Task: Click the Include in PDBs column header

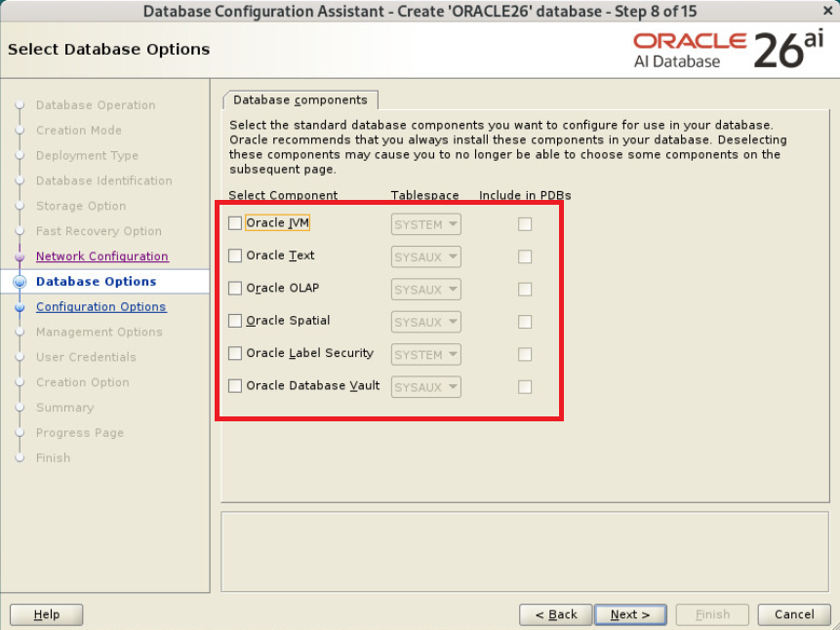Action: 525,195
